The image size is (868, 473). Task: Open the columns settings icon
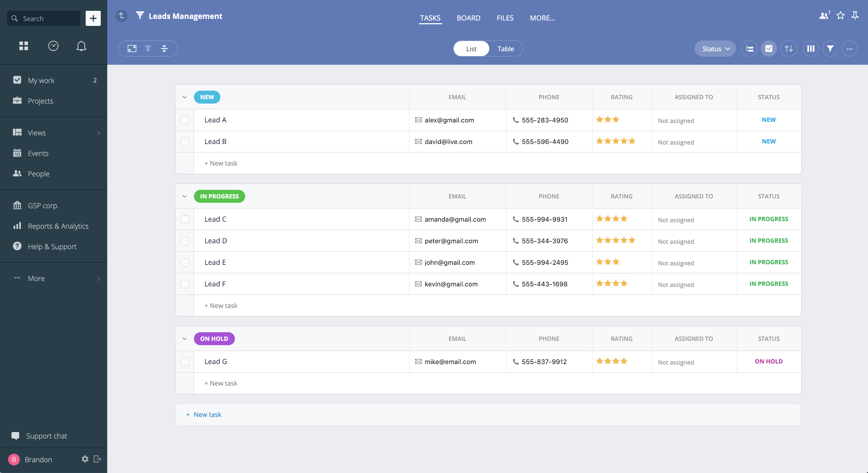(811, 49)
